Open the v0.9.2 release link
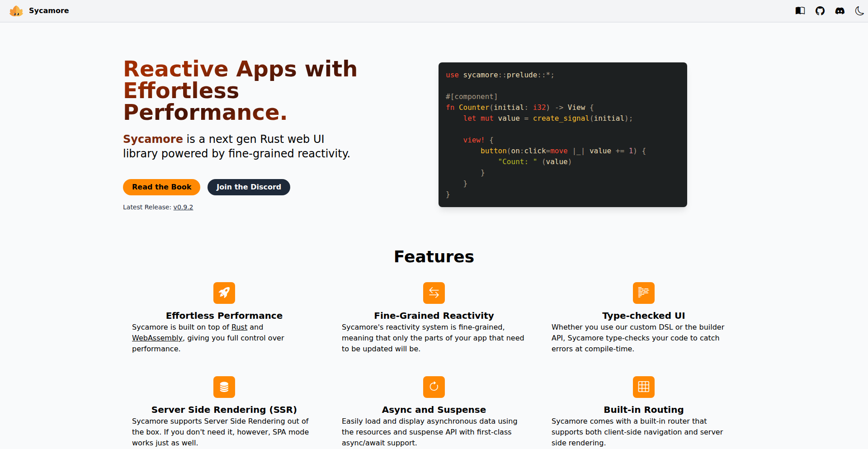Viewport: 868px width, 449px height. (x=183, y=207)
